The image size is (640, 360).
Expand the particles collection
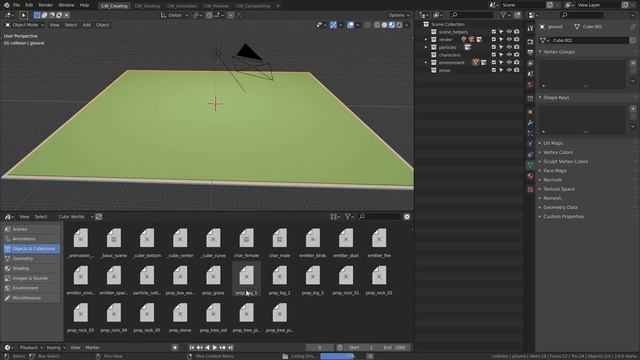(x=426, y=47)
